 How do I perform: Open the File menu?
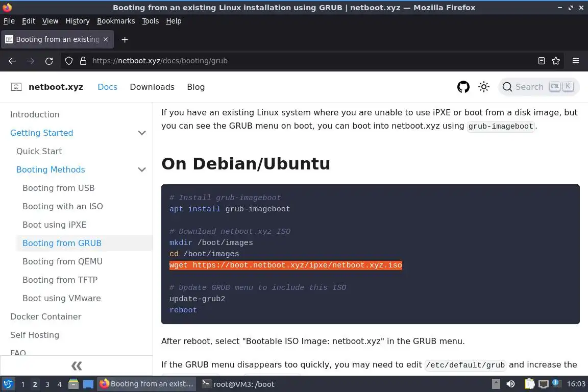9,21
